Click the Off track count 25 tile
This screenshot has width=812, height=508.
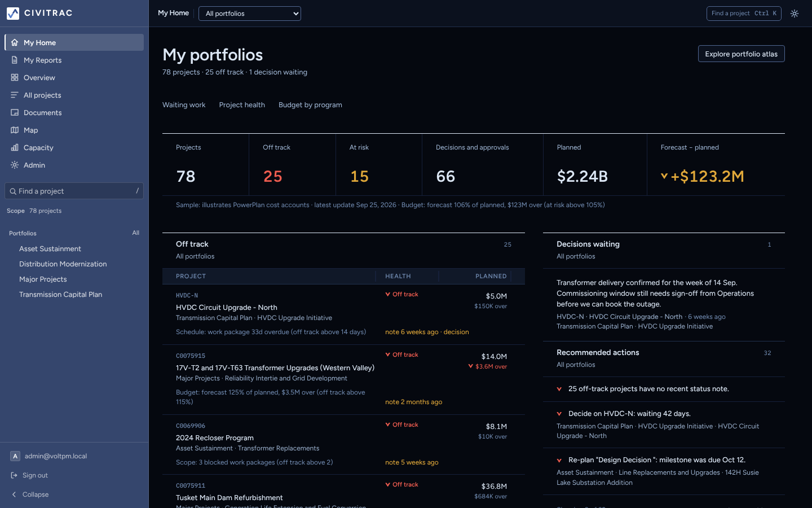(292, 165)
